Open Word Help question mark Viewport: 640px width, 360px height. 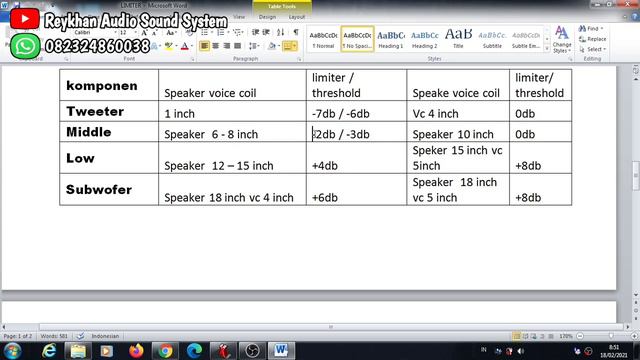tap(635, 17)
